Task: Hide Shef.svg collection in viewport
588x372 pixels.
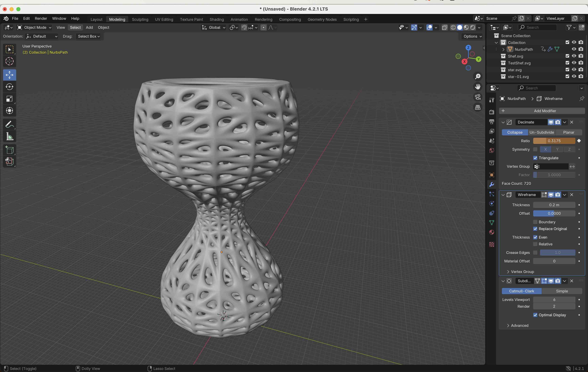Action: tap(574, 56)
